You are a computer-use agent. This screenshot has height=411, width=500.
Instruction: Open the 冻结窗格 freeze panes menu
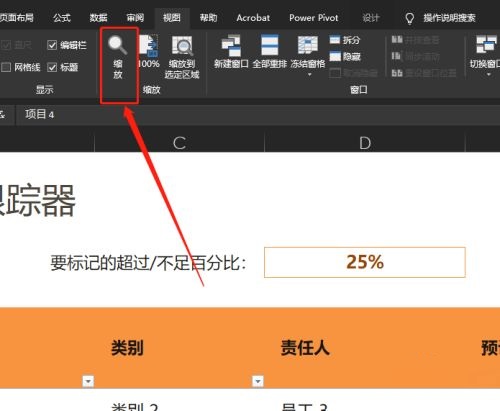308,55
